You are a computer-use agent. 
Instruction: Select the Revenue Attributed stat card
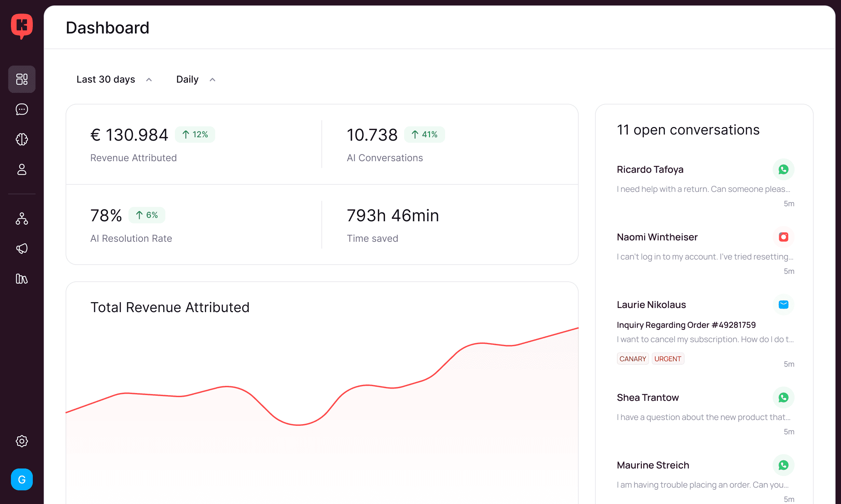tap(194, 144)
